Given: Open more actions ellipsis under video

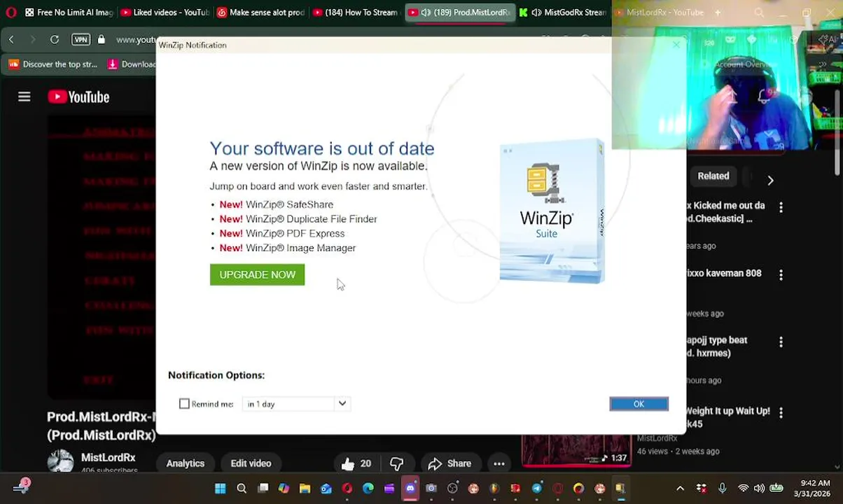Looking at the screenshot, I should click(499, 463).
